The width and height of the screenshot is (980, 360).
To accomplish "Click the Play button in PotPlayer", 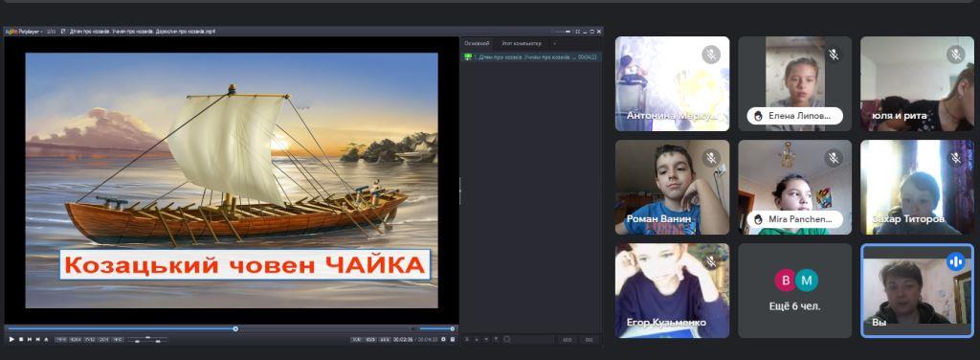I will [11, 339].
